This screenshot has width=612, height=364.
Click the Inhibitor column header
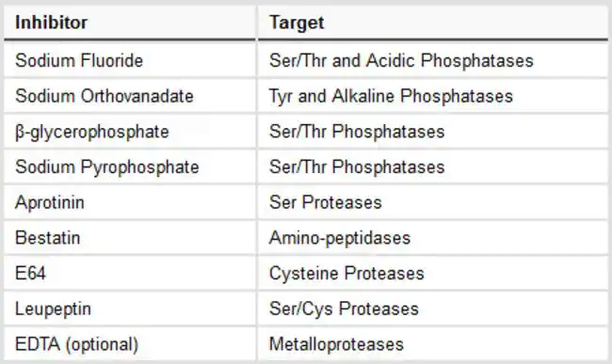130,23
